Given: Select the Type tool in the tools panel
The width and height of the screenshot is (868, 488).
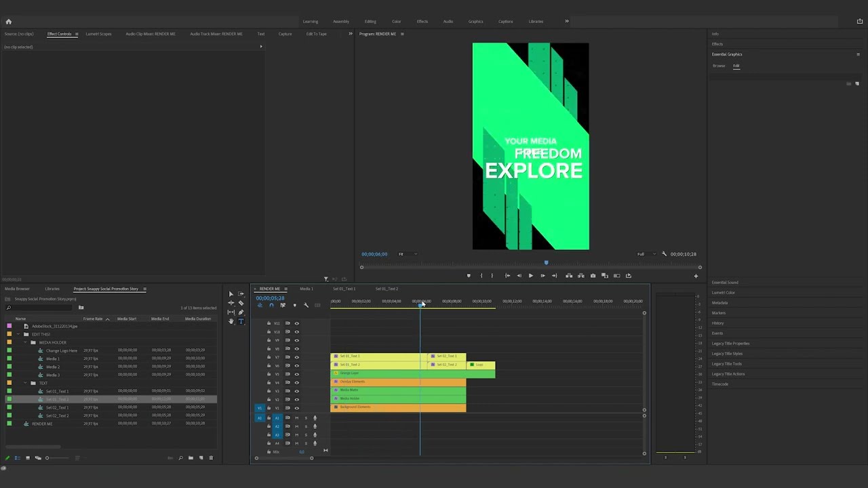Looking at the screenshot, I should tap(241, 321).
